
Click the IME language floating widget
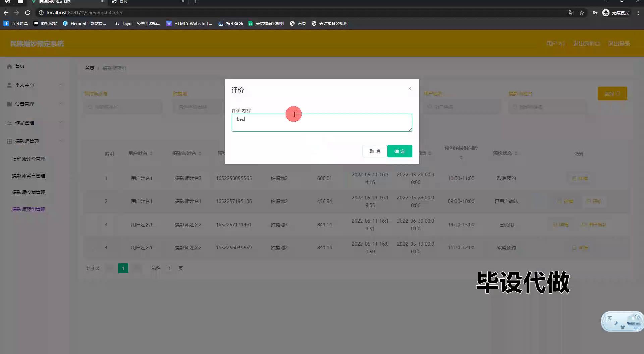[622, 321]
